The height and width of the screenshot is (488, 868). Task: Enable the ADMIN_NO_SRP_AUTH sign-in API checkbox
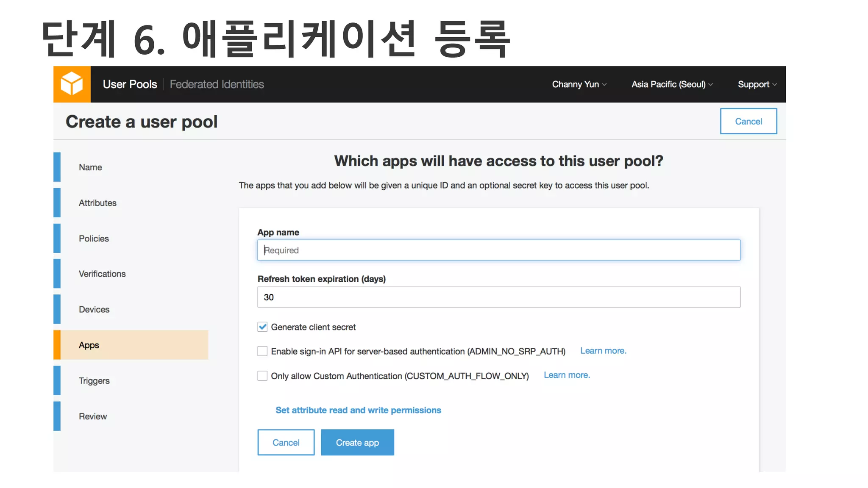coord(262,351)
